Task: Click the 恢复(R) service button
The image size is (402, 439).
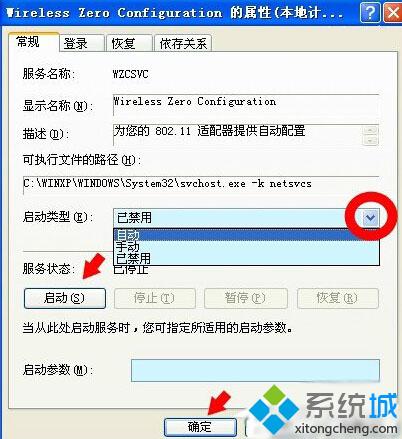Action: pos(337,298)
